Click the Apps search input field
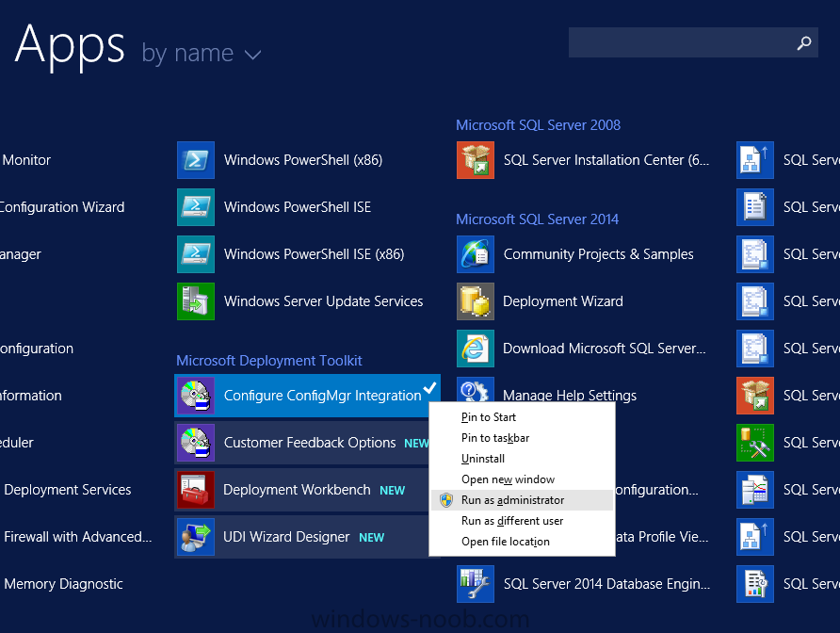840x633 pixels. pyautogui.click(x=693, y=42)
